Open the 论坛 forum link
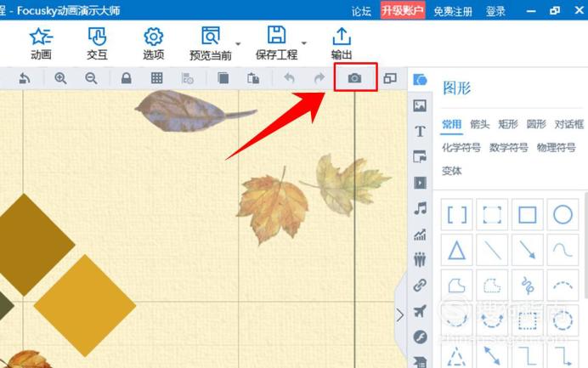The width and height of the screenshot is (588, 368). [361, 11]
